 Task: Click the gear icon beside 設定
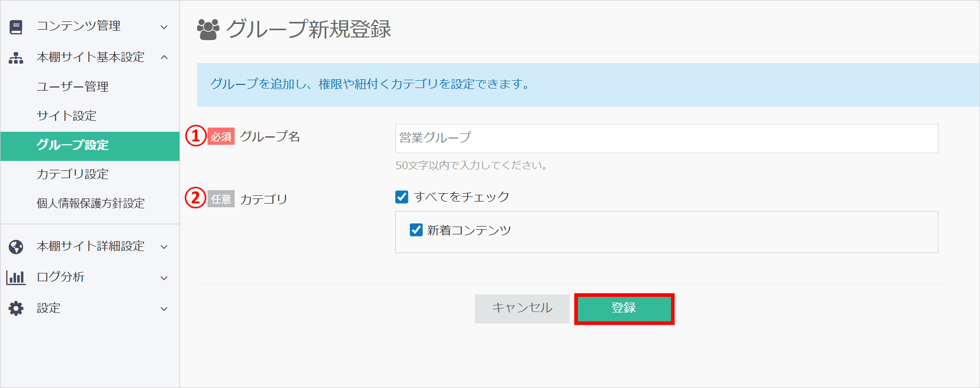click(16, 308)
